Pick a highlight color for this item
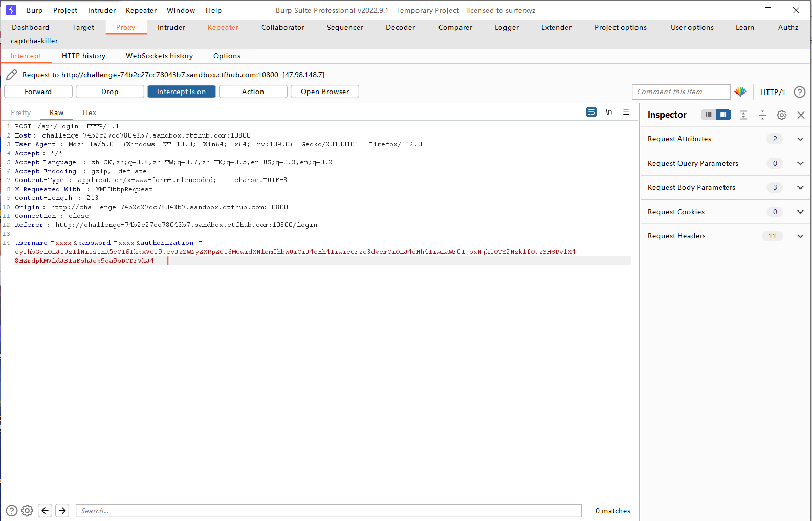The width and height of the screenshot is (812, 521). tap(740, 92)
